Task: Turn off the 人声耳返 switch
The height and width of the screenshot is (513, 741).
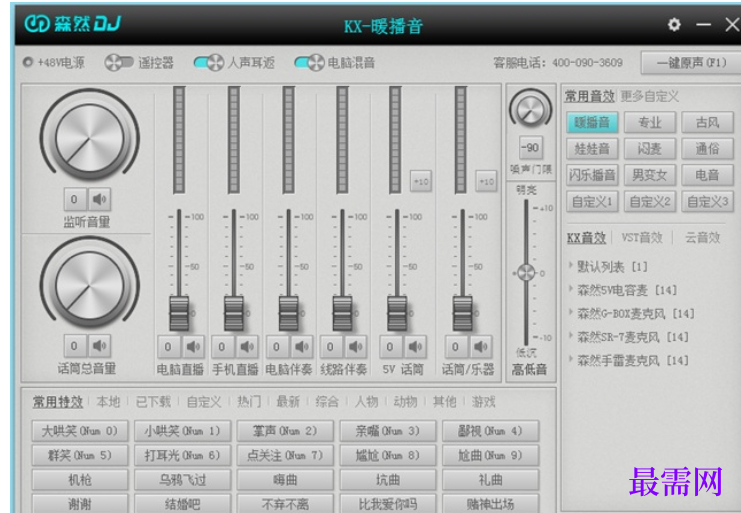Action: 208,62
